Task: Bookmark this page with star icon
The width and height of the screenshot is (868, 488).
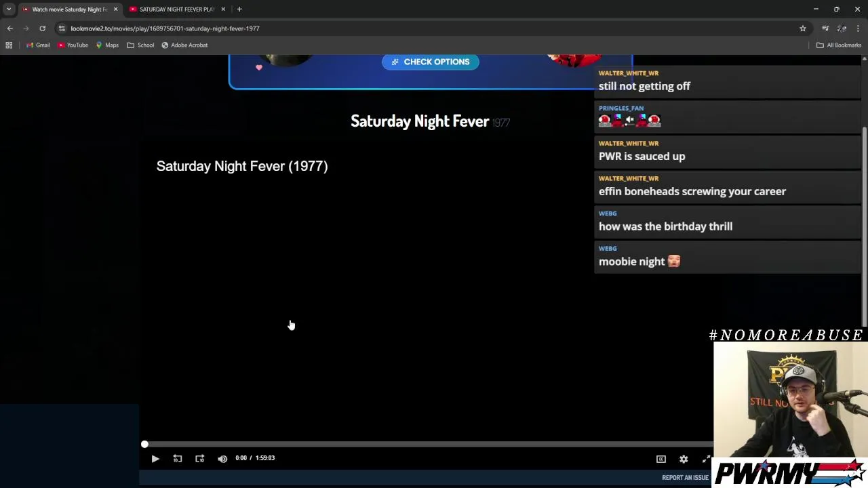Action: [x=803, y=28]
